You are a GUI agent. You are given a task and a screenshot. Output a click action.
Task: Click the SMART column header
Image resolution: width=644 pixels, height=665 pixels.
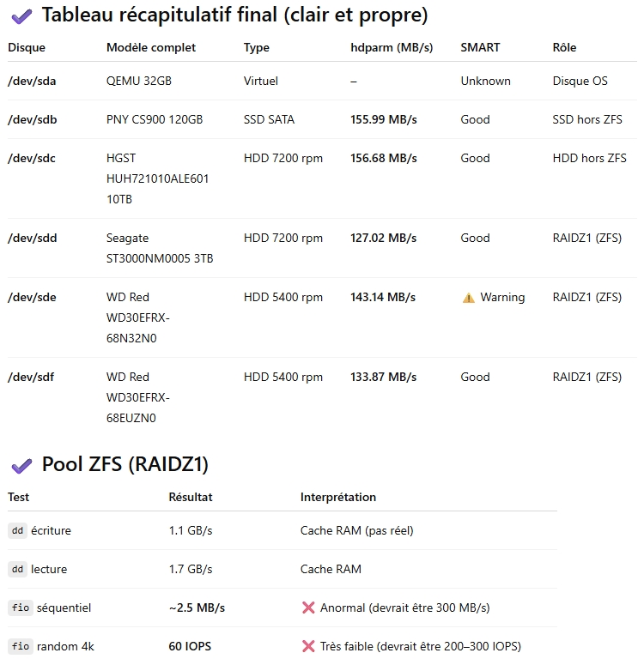point(480,47)
